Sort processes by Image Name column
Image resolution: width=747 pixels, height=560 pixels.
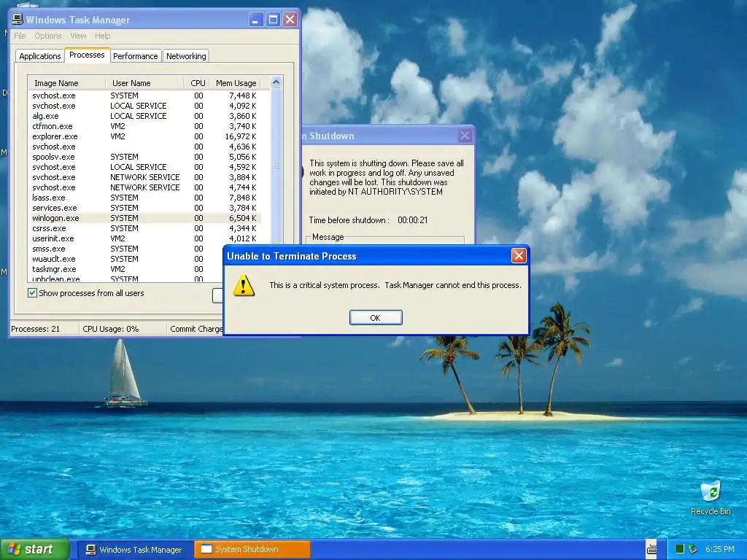[66, 83]
